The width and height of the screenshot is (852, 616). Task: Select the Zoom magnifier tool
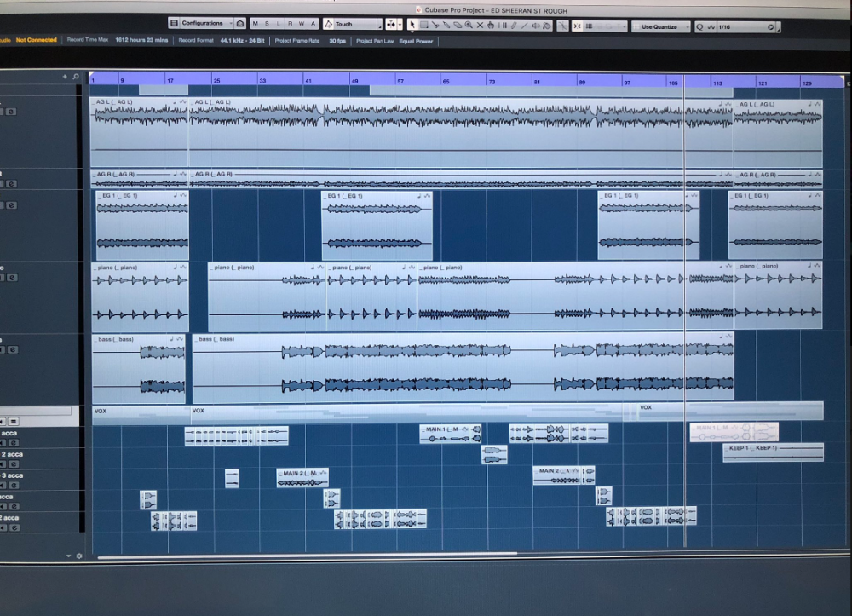pyautogui.click(x=469, y=25)
